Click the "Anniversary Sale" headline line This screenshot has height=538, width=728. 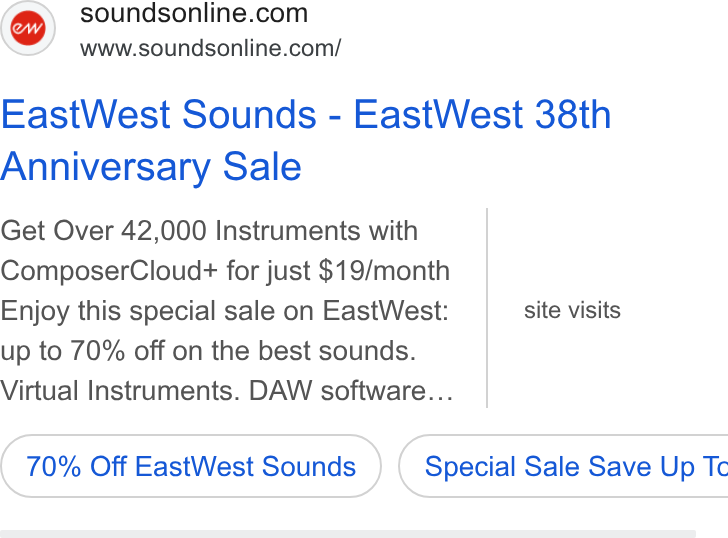coord(151,167)
